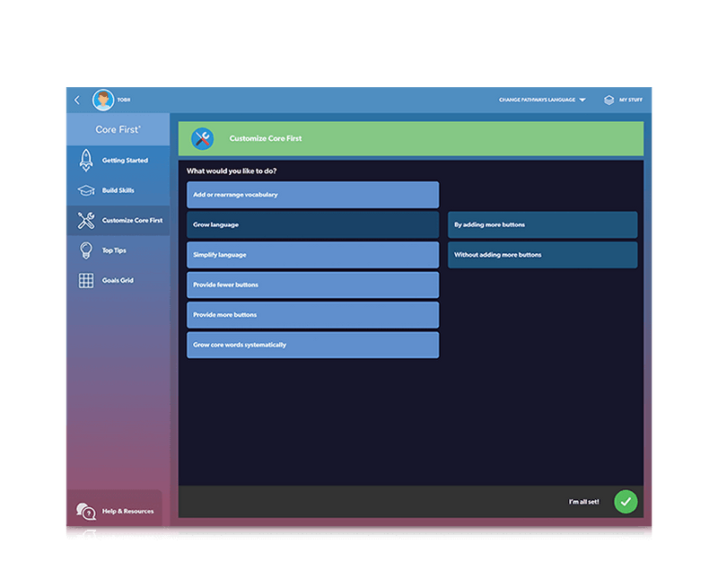Select the Grow language option
718x588 pixels.
coord(312,224)
